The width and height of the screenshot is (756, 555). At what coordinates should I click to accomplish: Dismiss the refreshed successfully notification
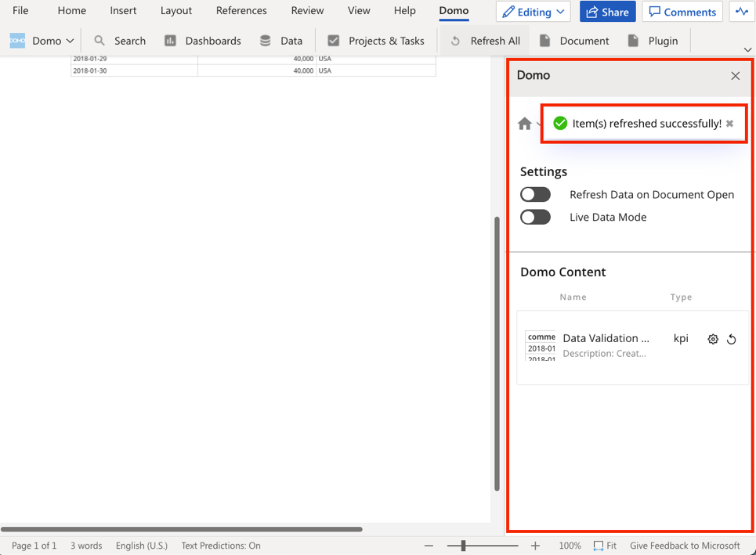coord(729,123)
